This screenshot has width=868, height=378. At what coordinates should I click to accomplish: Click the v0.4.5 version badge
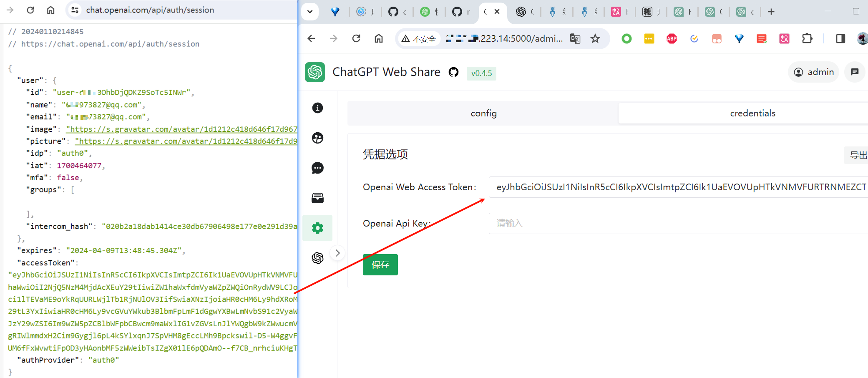481,73
